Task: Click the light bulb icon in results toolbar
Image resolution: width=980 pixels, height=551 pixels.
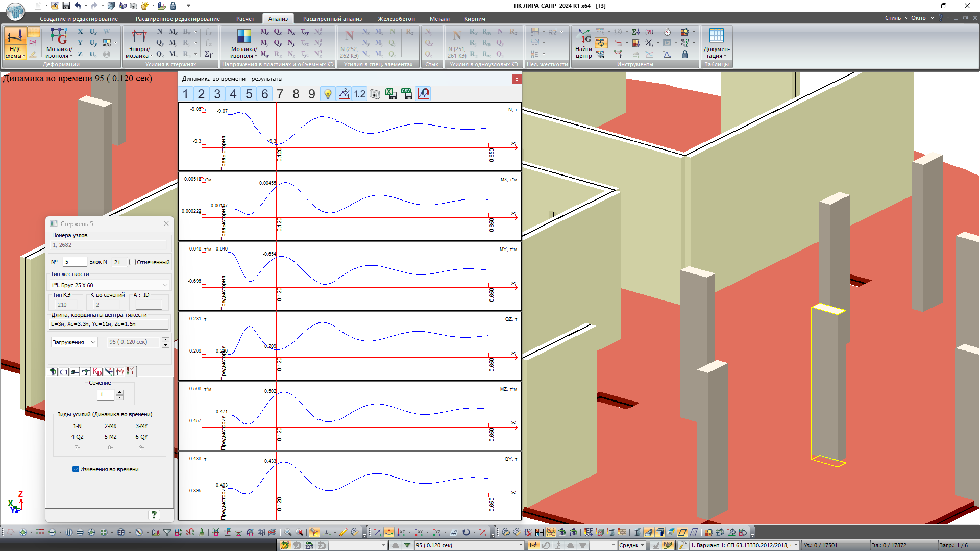Action: 328,94
